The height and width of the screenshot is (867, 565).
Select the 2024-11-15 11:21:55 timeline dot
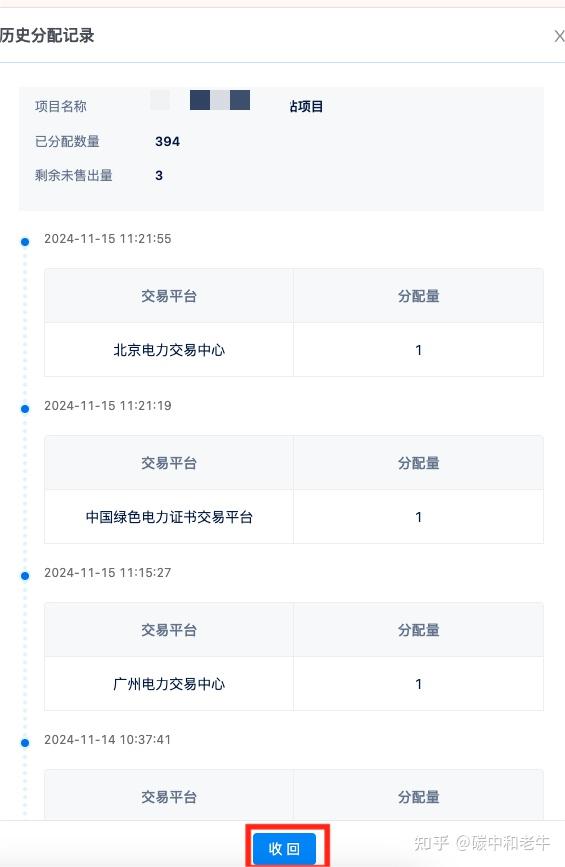25,242
